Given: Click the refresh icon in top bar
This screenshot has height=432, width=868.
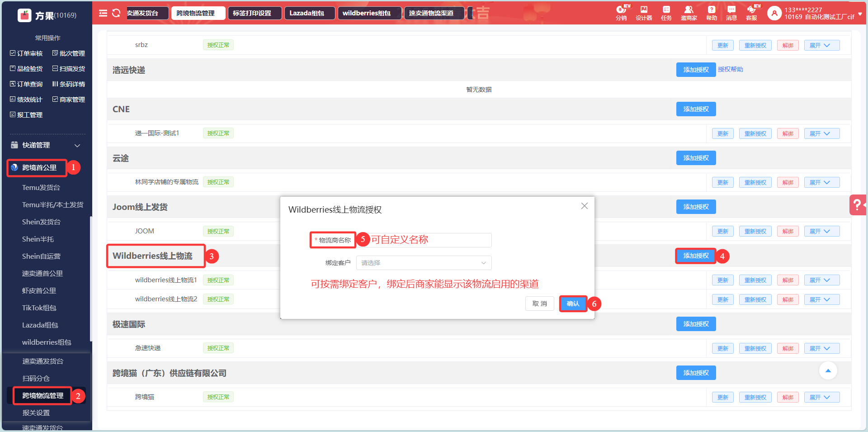Looking at the screenshot, I should [x=116, y=13].
